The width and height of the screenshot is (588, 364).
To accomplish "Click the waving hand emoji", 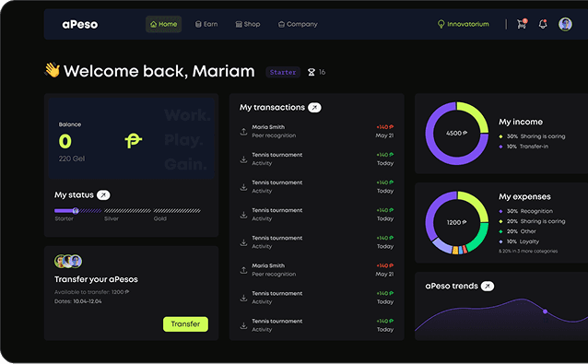I will click(x=53, y=70).
